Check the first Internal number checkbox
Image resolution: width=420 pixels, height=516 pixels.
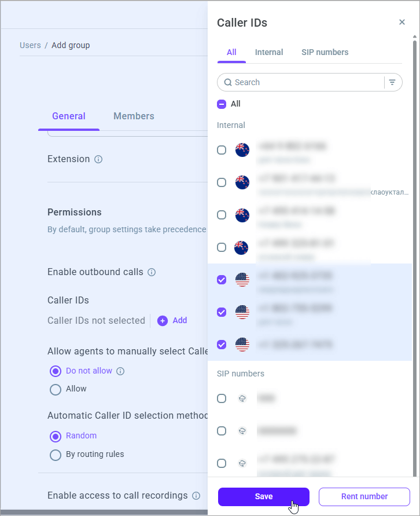pyautogui.click(x=222, y=150)
